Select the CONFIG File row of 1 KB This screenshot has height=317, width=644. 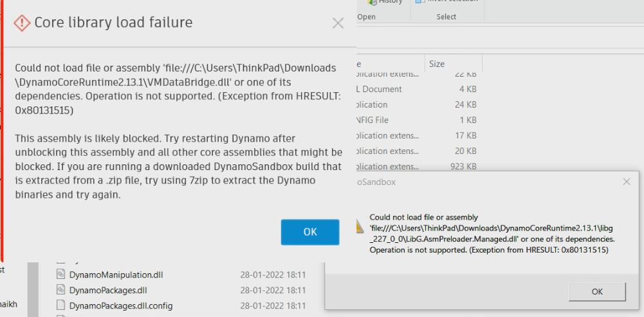pyautogui.click(x=417, y=120)
